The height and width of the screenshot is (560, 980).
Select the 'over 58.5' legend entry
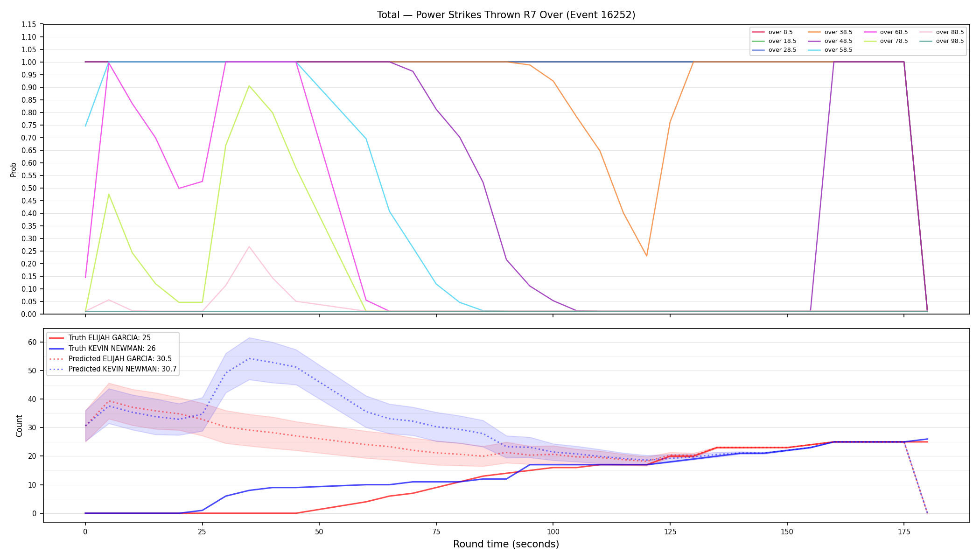(x=830, y=50)
